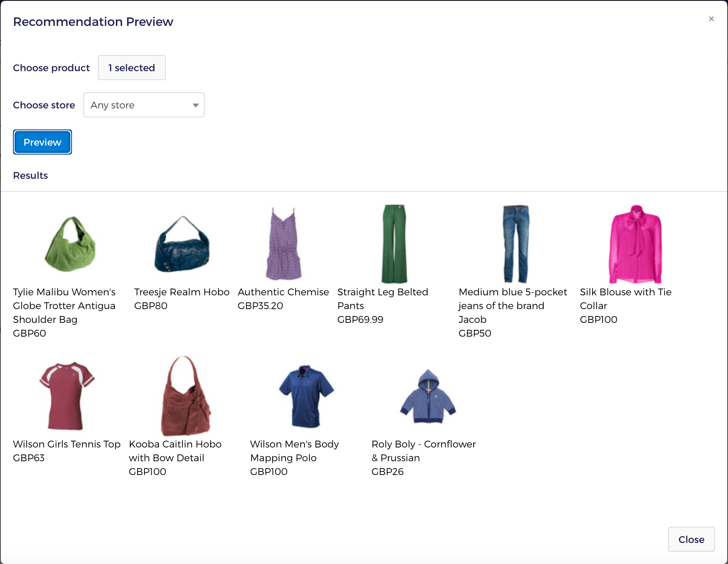Click the 'Tylie Malibu Women's Globe Trotter' title
The width and height of the screenshot is (728, 564).
point(64,305)
